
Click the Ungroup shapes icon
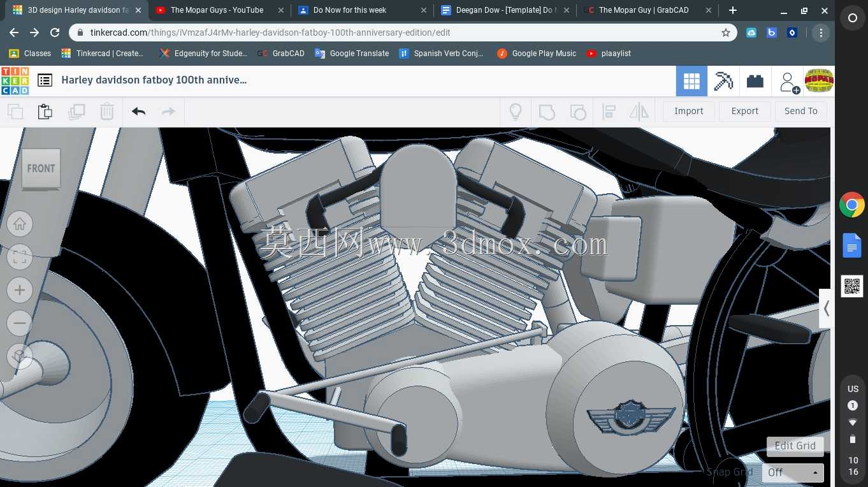pyautogui.click(x=577, y=112)
